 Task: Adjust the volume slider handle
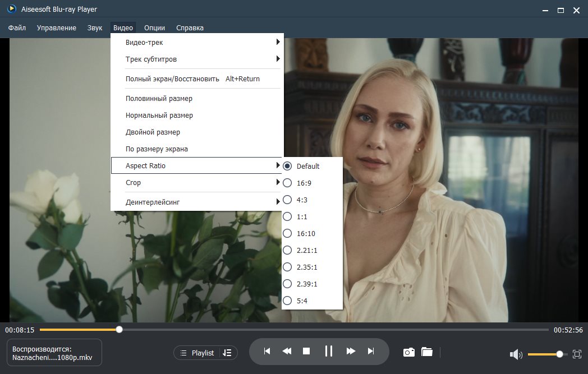click(559, 354)
